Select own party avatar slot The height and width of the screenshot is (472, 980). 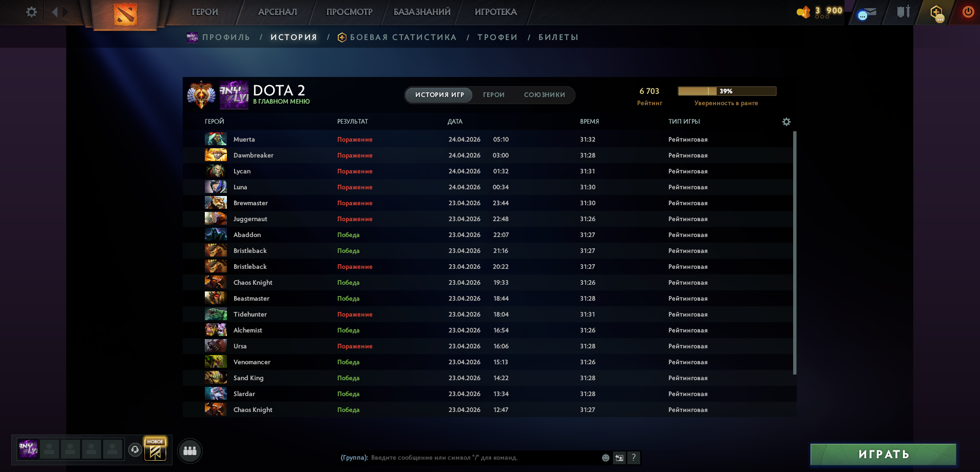click(x=28, y=449)
